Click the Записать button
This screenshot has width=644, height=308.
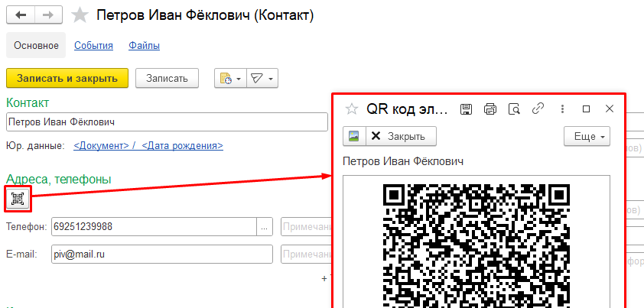[168, 78]
